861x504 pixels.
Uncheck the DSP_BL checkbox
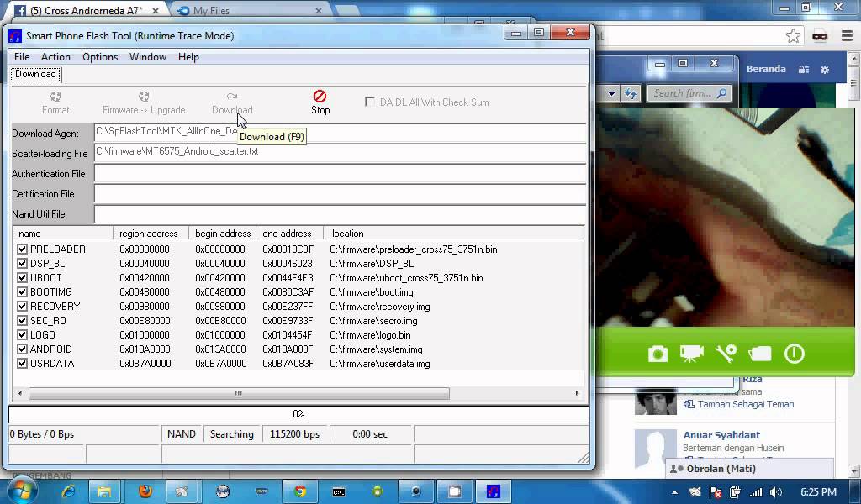pos(22,263)
